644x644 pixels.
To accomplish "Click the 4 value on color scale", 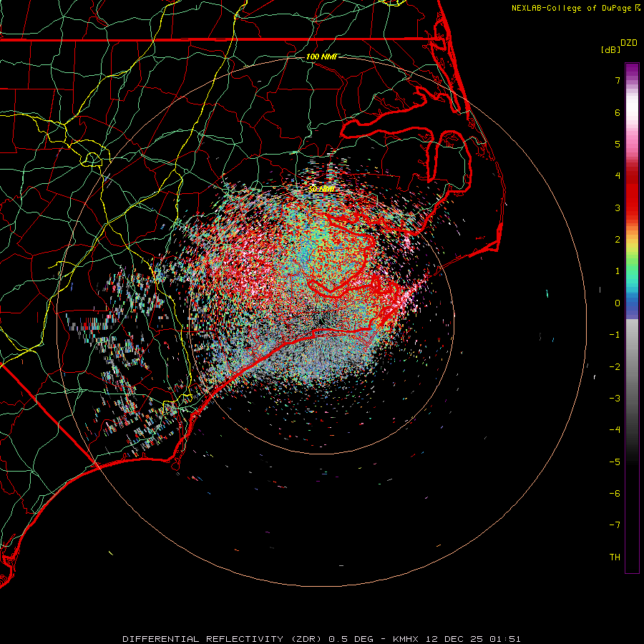I will tap(618, 176).
